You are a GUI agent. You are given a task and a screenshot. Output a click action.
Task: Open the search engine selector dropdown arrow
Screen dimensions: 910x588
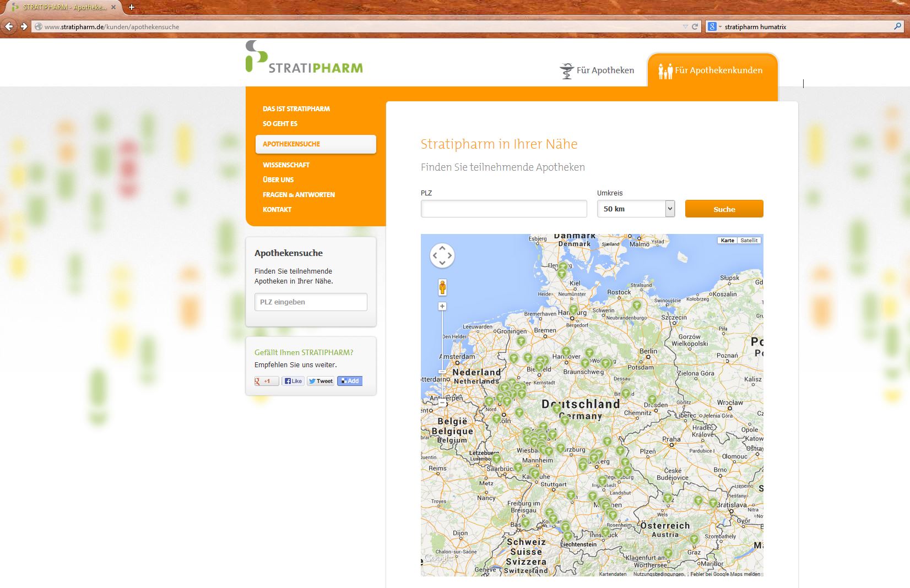click(720, 26)
